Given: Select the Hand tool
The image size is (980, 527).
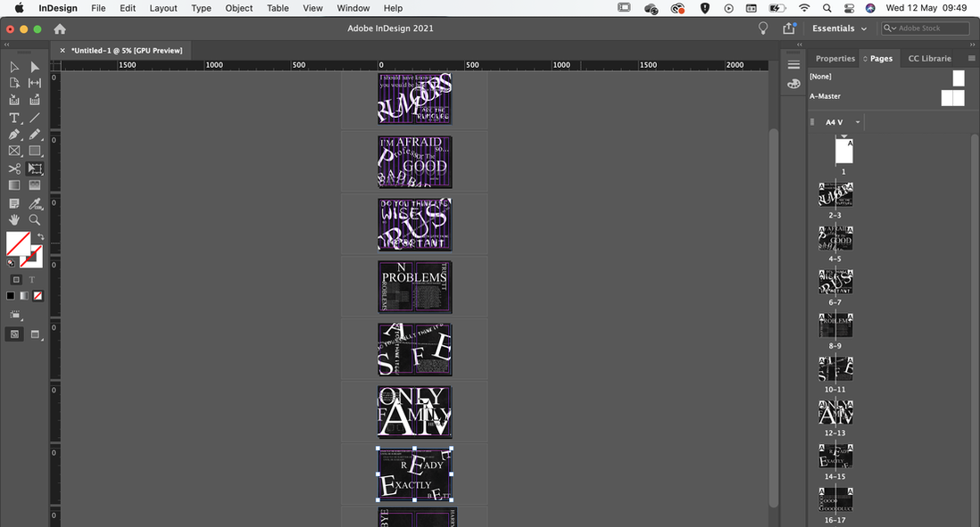Looking at the screenshot, I should click(x=14, y=219).
